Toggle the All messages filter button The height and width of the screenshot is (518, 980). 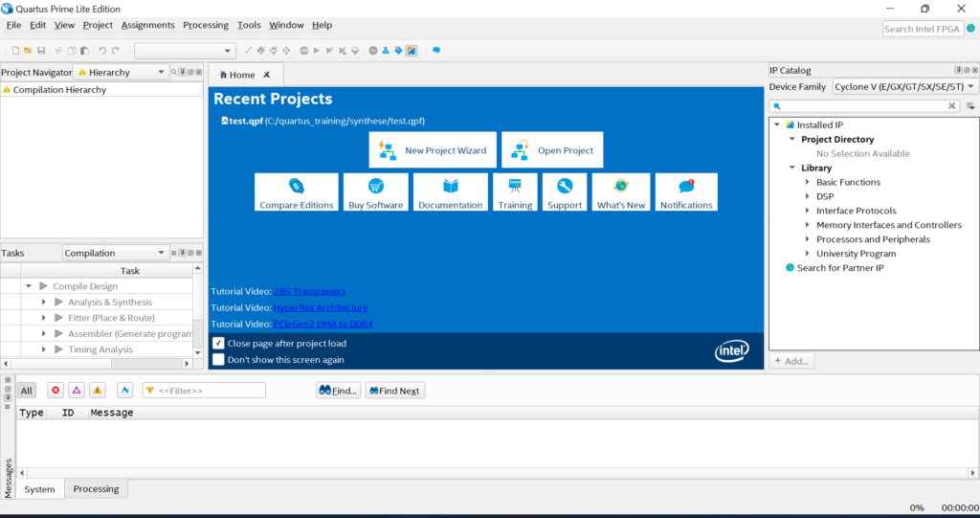(x=27, y=391)
